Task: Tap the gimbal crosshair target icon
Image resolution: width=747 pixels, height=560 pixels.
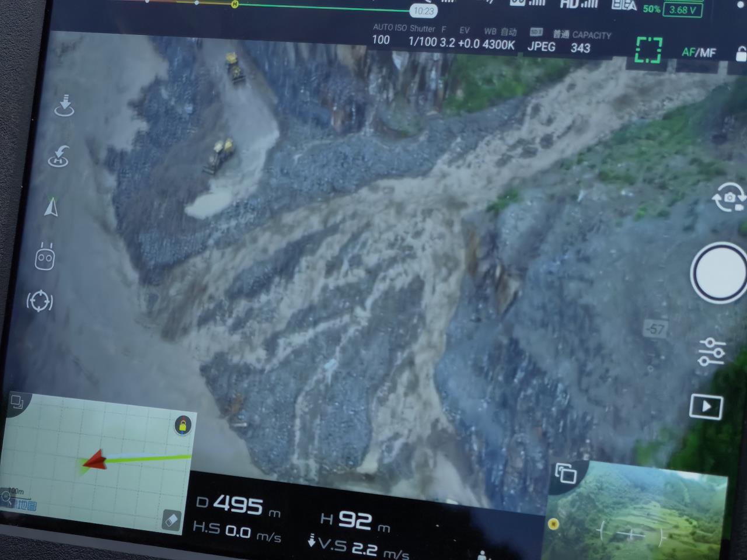Action: tap(40, 301)
